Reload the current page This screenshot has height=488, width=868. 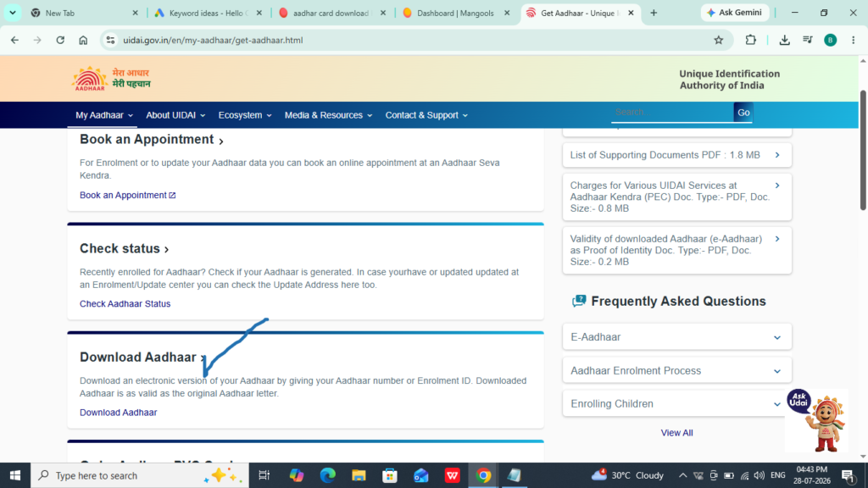pyautogui.click(x=60, y=40)
